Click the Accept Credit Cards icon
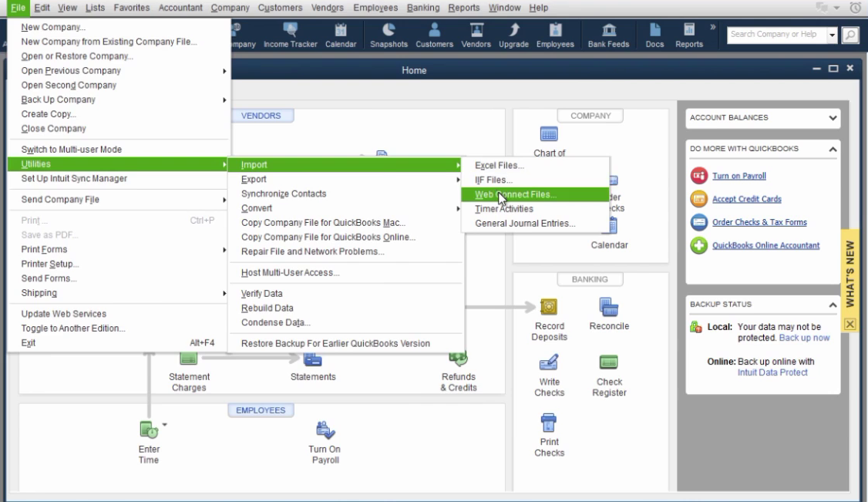 (x=698, y=199)
